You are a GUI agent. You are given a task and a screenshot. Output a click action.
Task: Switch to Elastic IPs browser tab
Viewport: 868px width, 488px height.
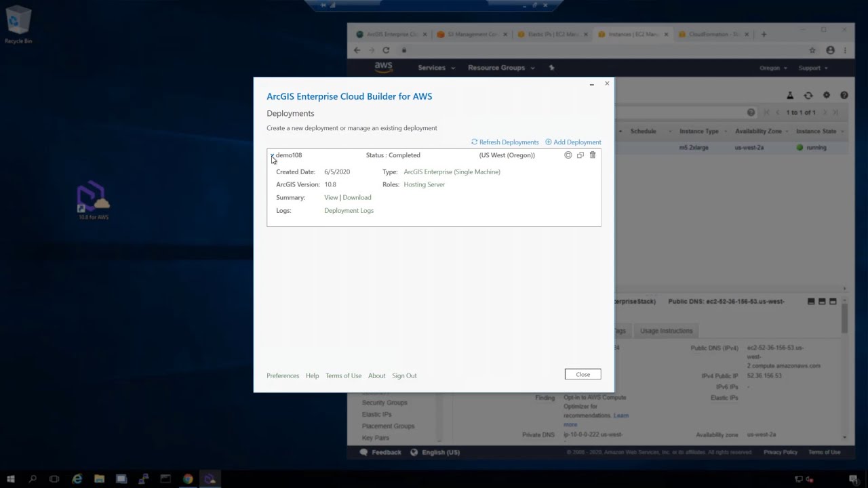tap(553, 34)
